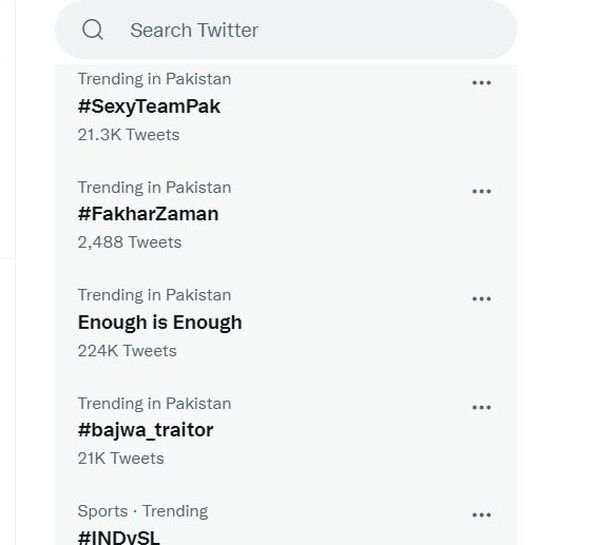Open more options for #bajwa_traitor trend
The width and height of the screenshot is (612, 545).
tap(481, 407)
